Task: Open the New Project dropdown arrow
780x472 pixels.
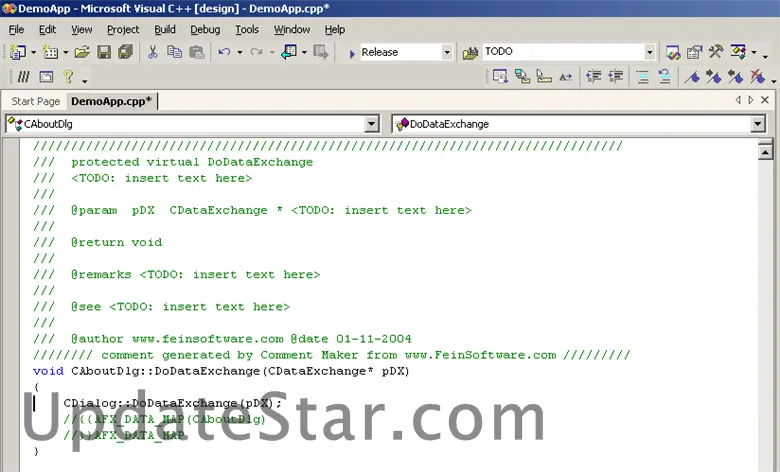Action: 33,52
